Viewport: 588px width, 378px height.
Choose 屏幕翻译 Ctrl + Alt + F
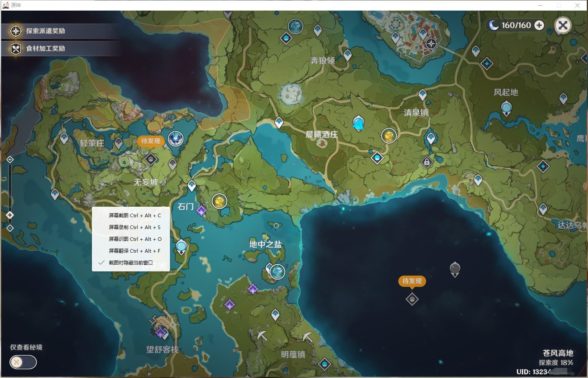pyautogui.click(x=131, y=251)
